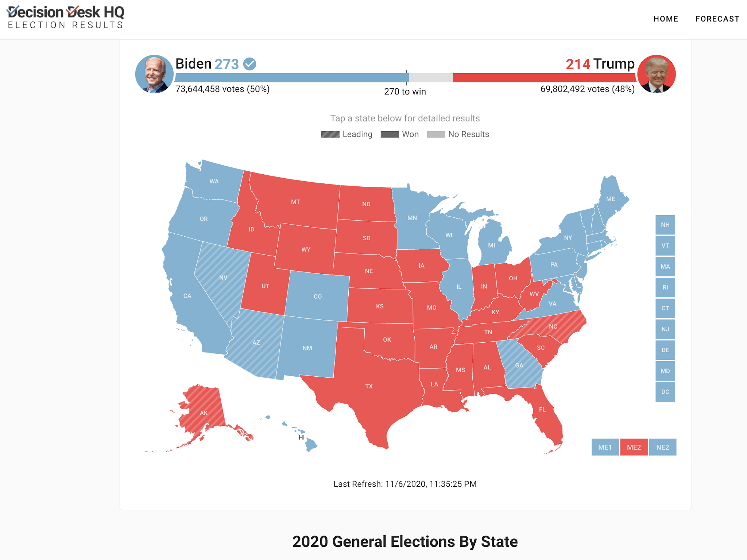Select the DC state box
The width and height of the screenshot is (747, 560).
(665, 392)
